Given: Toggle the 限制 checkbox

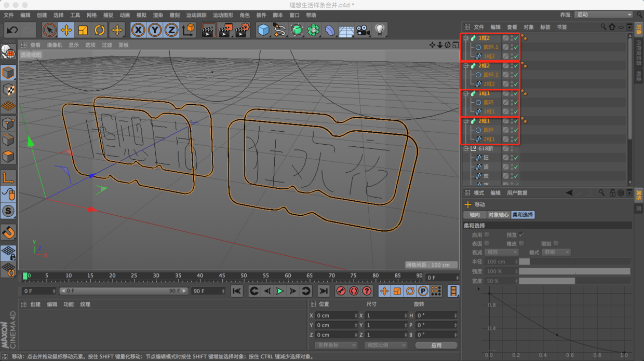Looking at the screenshot, I should 556,243.
